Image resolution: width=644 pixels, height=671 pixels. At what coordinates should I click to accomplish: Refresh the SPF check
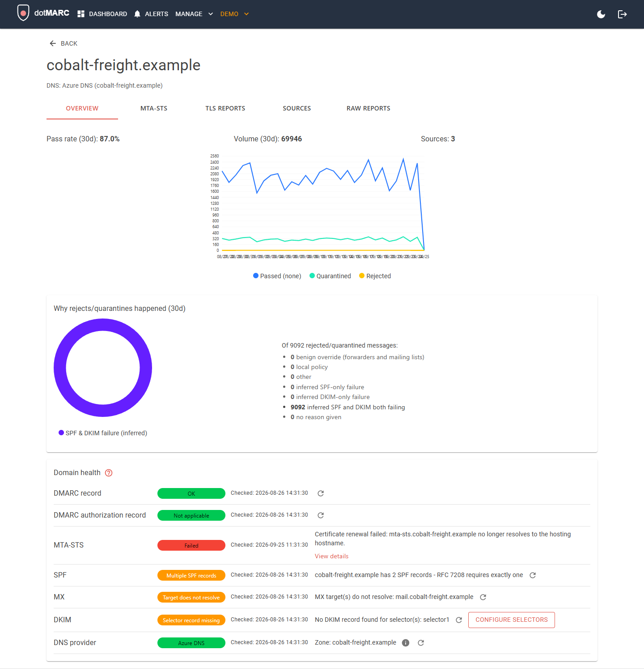[x=533, y=575]
